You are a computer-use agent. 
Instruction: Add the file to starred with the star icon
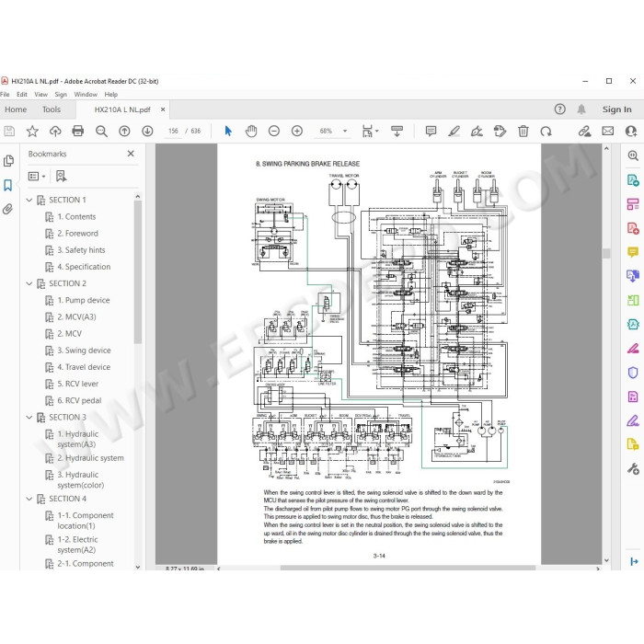click(x=32, y=131)
